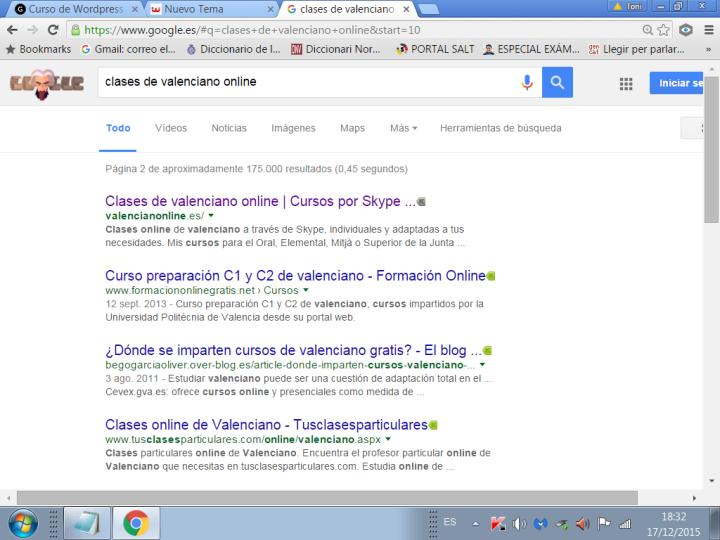Screen dimensions: 720x540
Task: Click the zoom magnifier in address bar
Action: (647, 30)
